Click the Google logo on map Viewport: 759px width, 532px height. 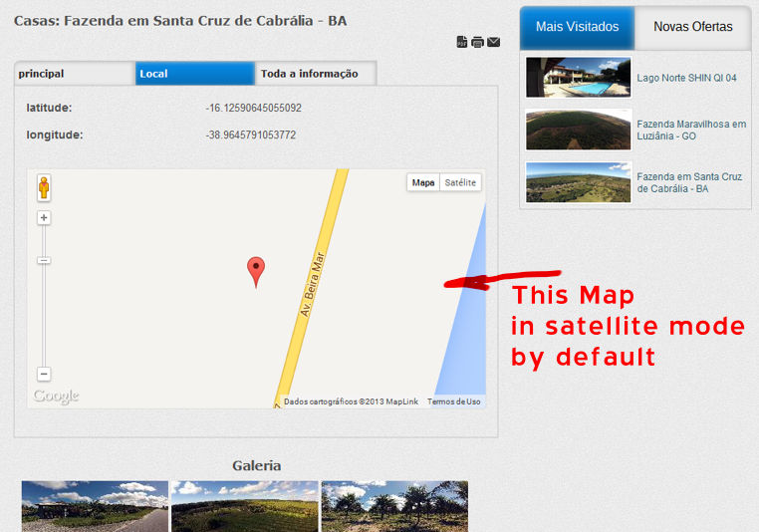coord(56,396)
